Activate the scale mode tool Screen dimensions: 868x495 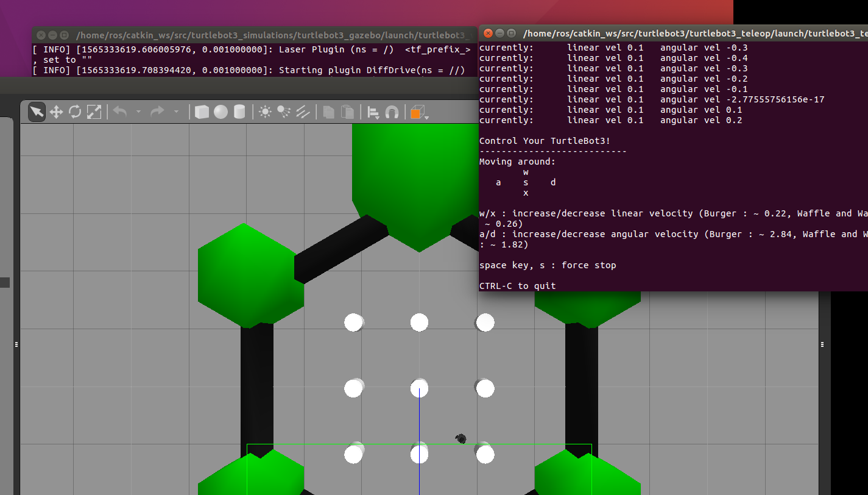(x=93, y=112)
